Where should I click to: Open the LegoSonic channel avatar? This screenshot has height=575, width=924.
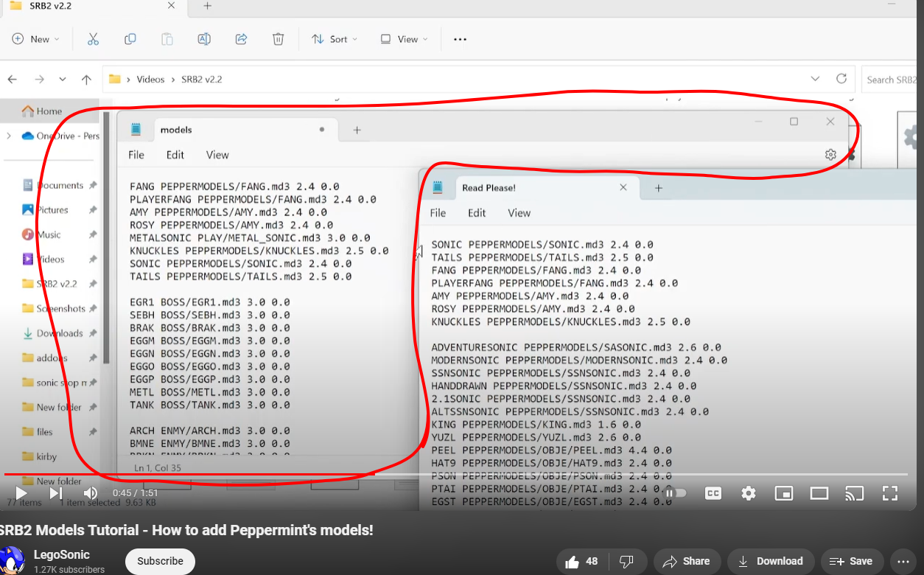[11, 561]
